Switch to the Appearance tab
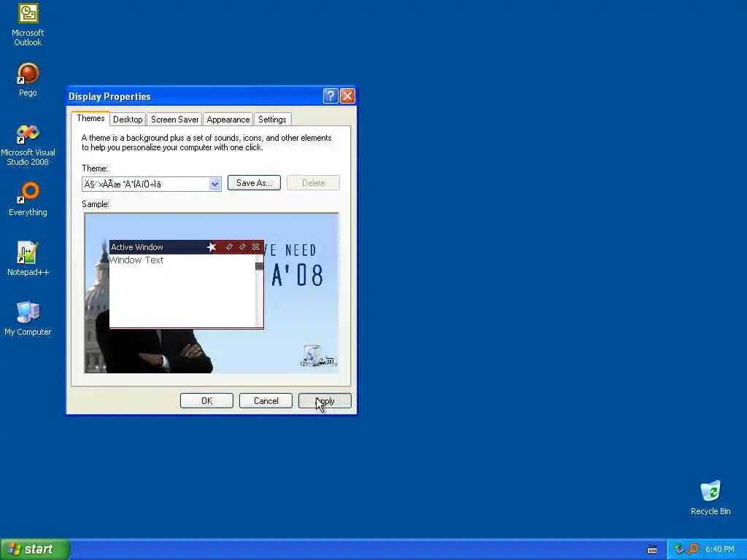 click(228, 120)
